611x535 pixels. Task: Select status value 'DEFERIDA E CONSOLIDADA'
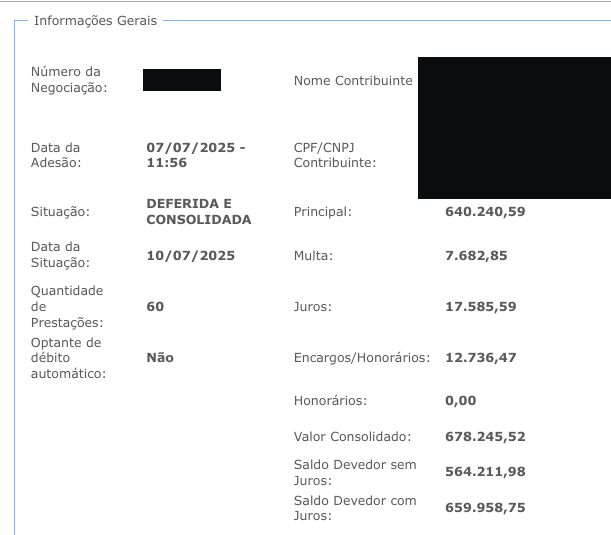click(199, 212)
